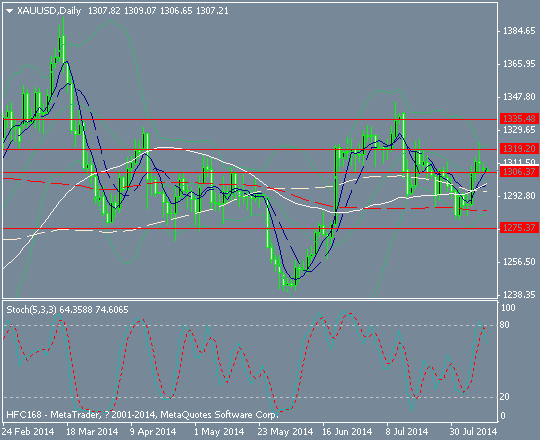Click the red 1335.48 price level label
Screen dimensions: 540x440
(x=519, y=119)
